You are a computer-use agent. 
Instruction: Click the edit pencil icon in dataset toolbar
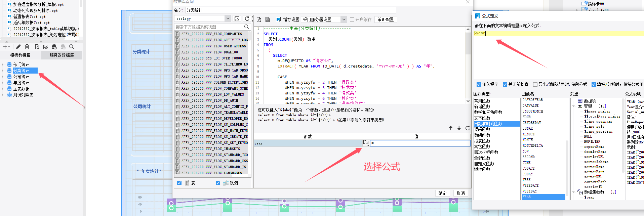[x=18, y=47]
